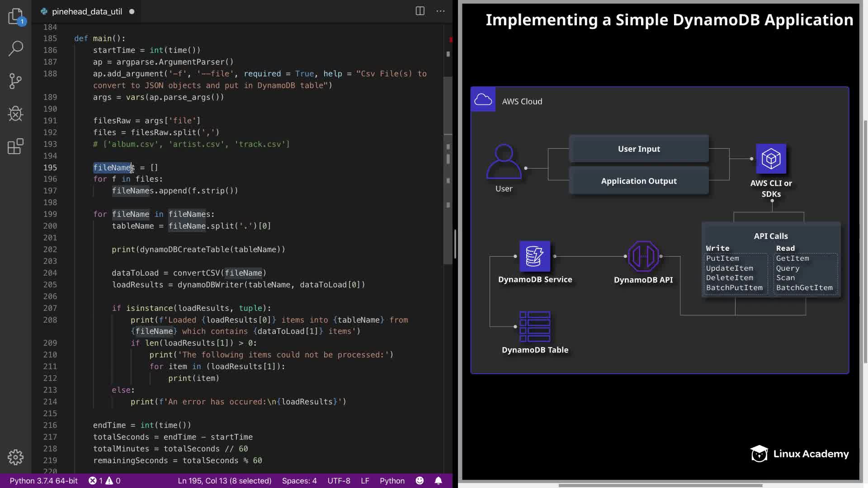Open the Extensions view icon
Viewport: 868px width, 488px height.
click(16, 146)
